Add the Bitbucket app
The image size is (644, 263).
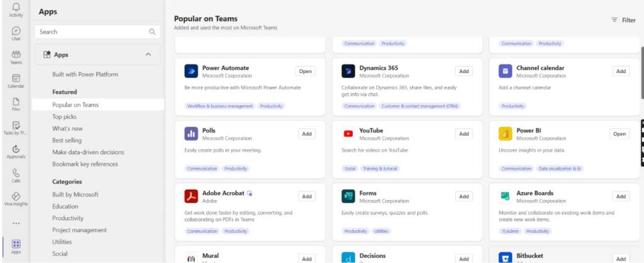pos(621,259)
